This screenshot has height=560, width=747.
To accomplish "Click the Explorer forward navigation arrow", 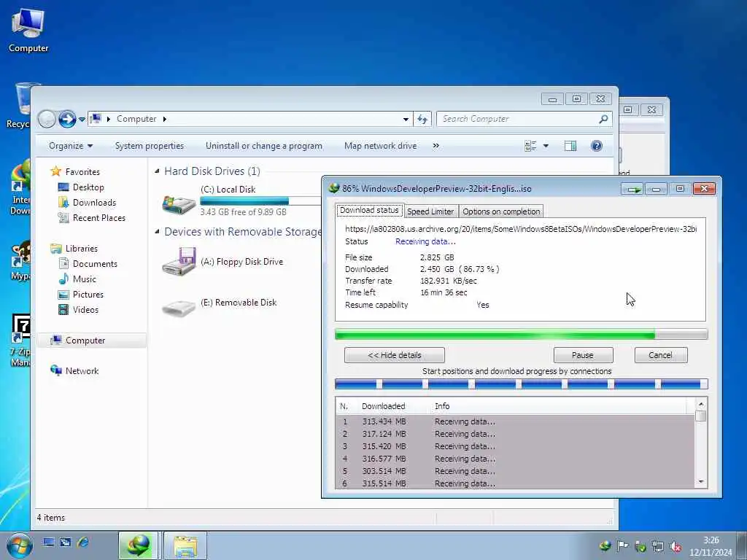I will click(67, 119).
